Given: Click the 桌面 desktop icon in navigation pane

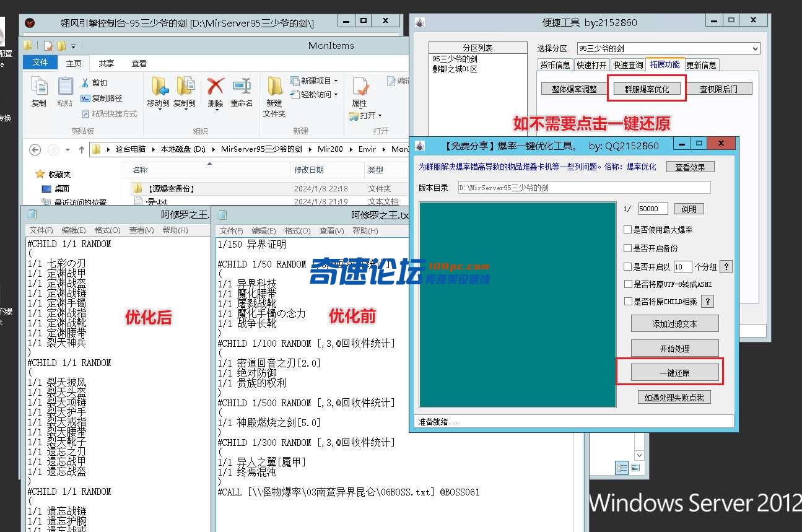Looking at the screenshot, I should tap(46, 189).
